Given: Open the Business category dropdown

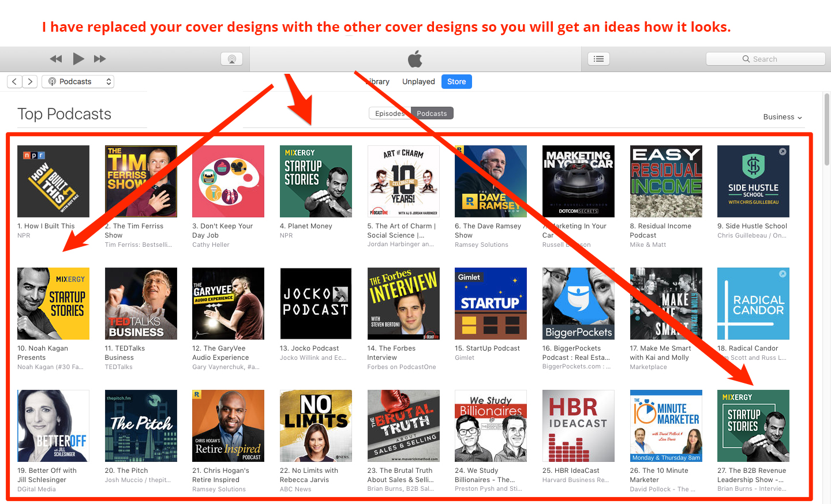Looking at the screenshot, I should coord(782,116).
